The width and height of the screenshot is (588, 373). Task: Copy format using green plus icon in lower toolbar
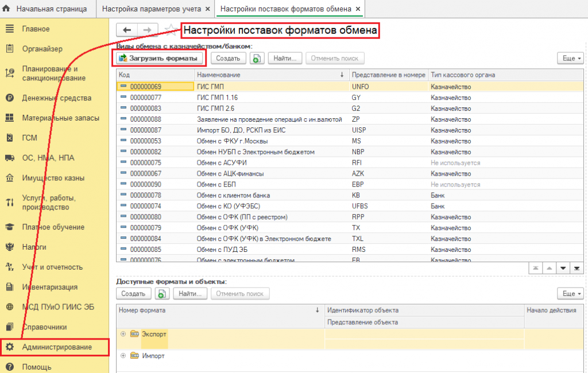tap(162, 294)
